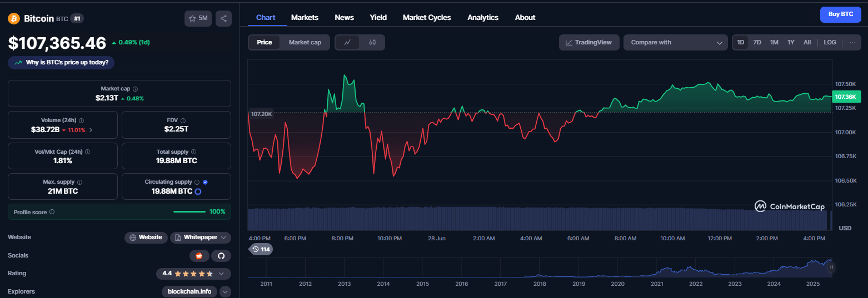
Task: Select the 1D time range
Action: (x=741, y=42)
